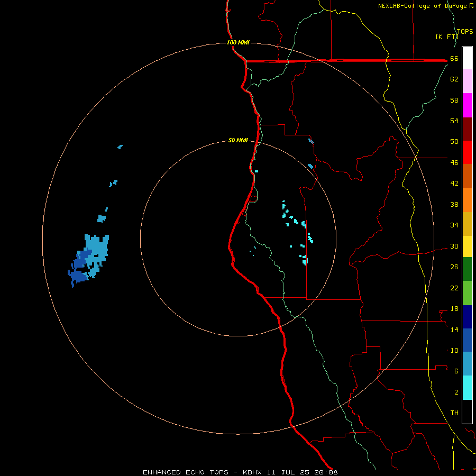Click the dark orange 42-46 kft swatch
This screenshot has height=476, width=476.
click(467, 176)
